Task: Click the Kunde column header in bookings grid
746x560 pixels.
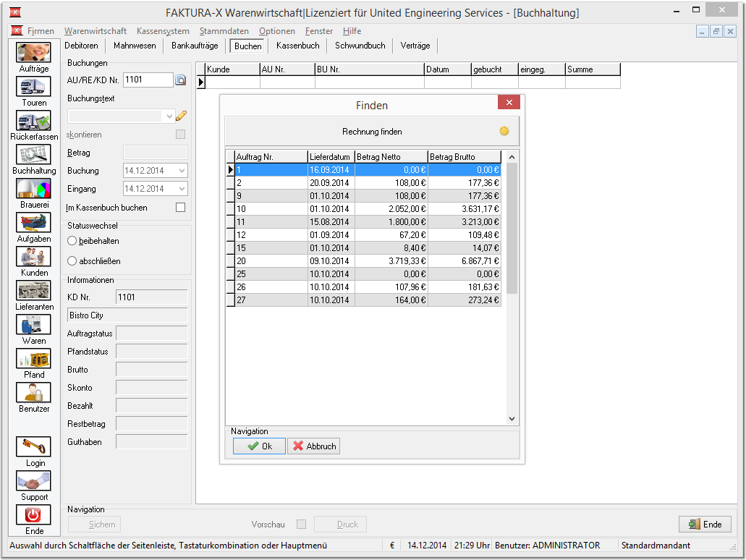Action: [x=233, y=69]
